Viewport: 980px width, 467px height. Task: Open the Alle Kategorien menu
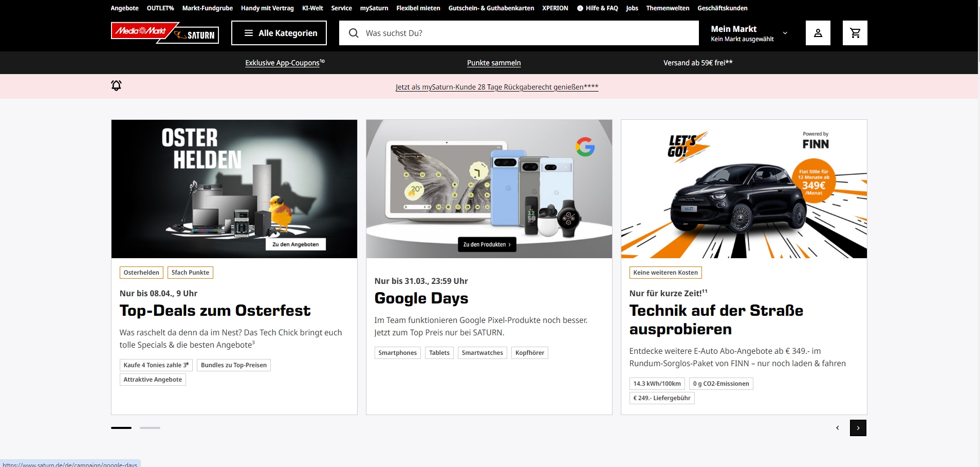click(279, 33)
